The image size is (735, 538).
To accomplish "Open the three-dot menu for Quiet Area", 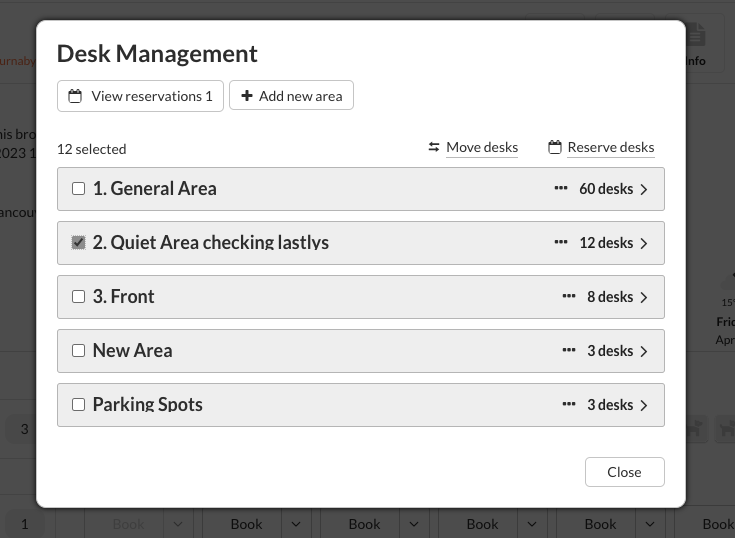I will 561,242.
